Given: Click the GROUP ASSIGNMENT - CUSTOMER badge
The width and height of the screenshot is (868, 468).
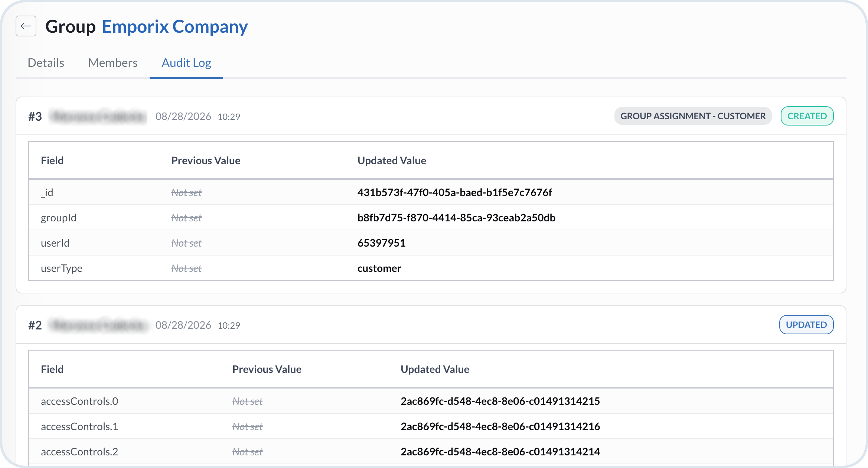Looking at the screenshot, I should [x=693, y=116].
